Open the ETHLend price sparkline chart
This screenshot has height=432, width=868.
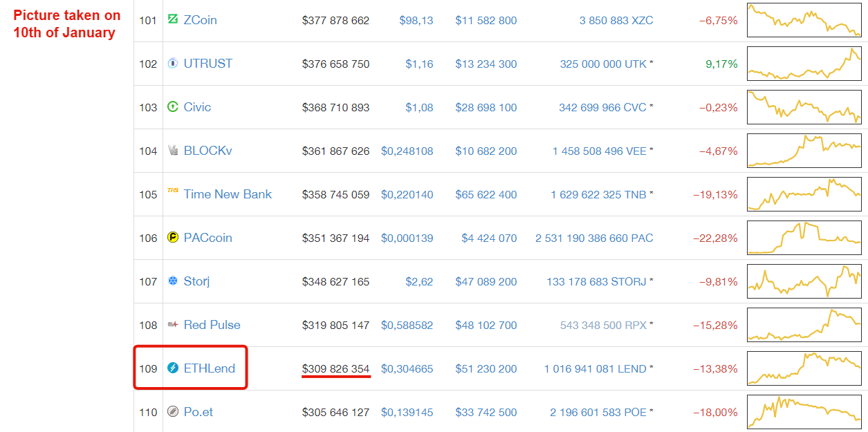pos(804,368)
